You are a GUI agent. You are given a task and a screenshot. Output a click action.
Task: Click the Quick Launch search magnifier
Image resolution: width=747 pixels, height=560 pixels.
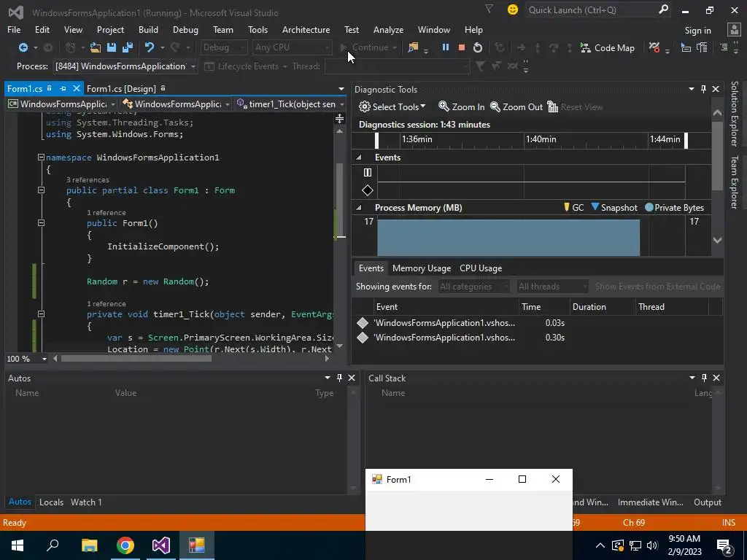tap(663, 9)
